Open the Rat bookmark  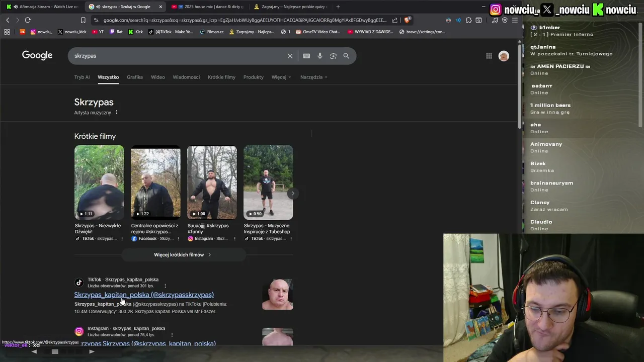tap(116, 32)
